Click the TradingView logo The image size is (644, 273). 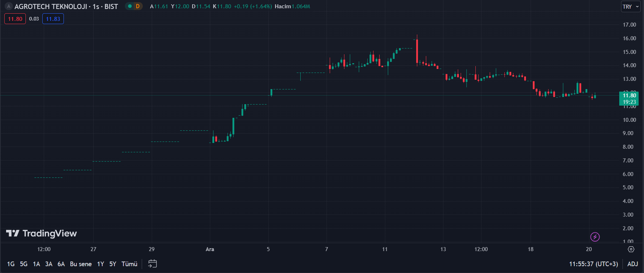[x=42, y=233]
